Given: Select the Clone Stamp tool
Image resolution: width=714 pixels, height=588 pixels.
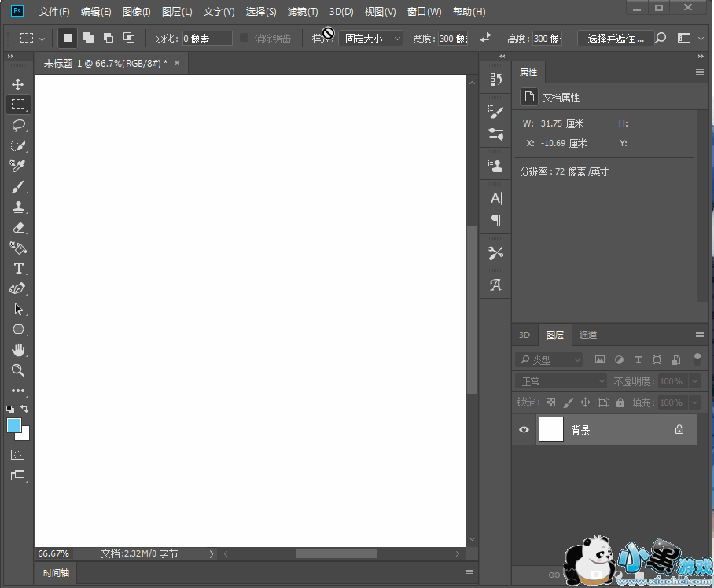Looking at the screenshot, I should coord(18,208).
